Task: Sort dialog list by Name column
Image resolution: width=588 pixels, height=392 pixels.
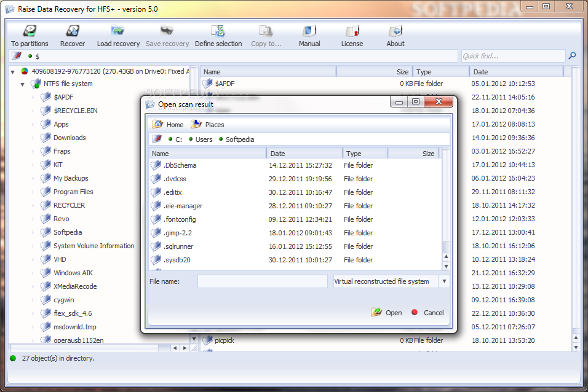Action: pyautogui.click(x=207, y=153)
